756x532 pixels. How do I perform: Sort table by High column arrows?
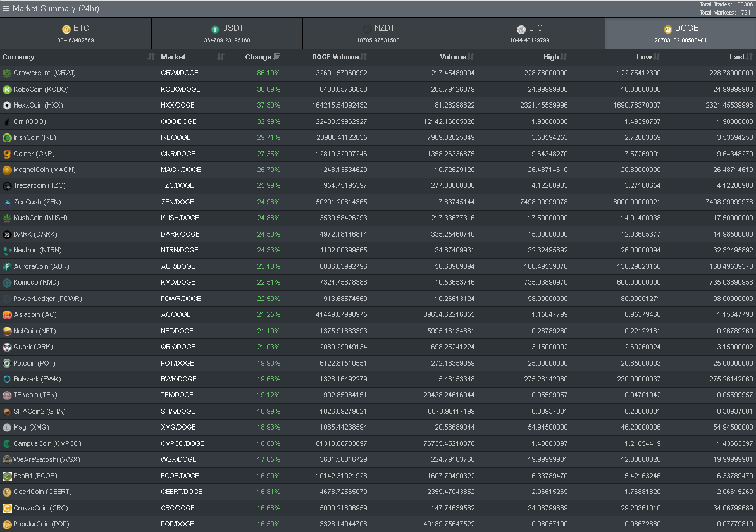pyautogui.click(x=564, y=57)
